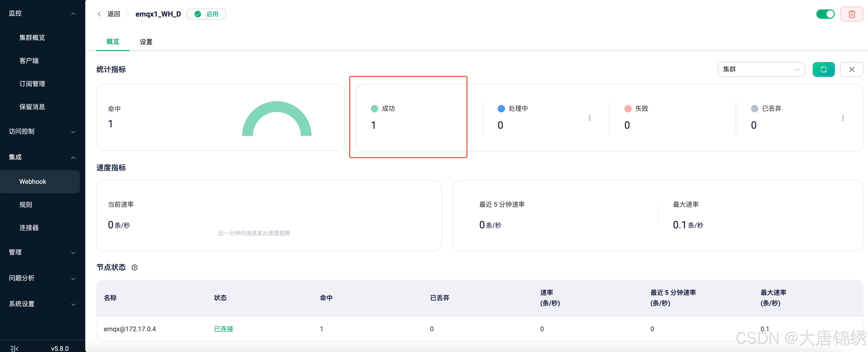Image resolution: width=868 pixels, height=352 pixels.
Task: Click the 最近 5 分钟速率 label
Action: point(502,205)
